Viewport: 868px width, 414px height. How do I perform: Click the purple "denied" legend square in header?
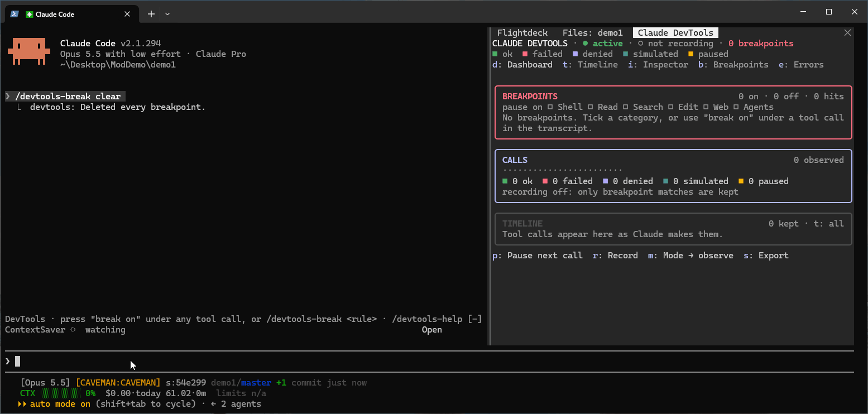click(x=575, y=54)
